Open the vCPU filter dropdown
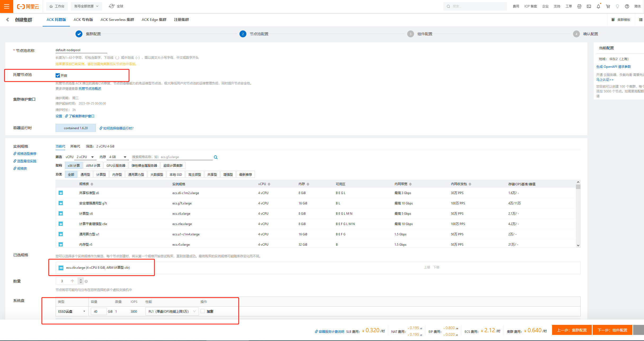This screenshot has width=644, height=341. coord(85,157)
